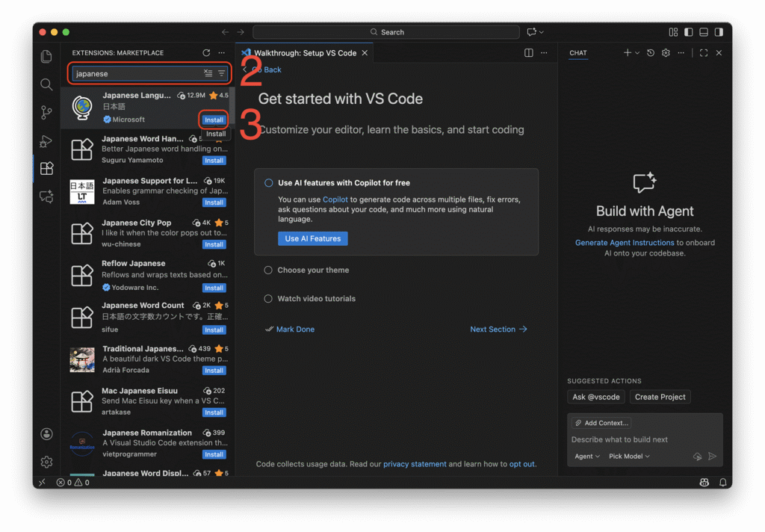Viewport: 765px width, 532px height.
Task: Open the Source Control view
Action: tap(46, 113)
